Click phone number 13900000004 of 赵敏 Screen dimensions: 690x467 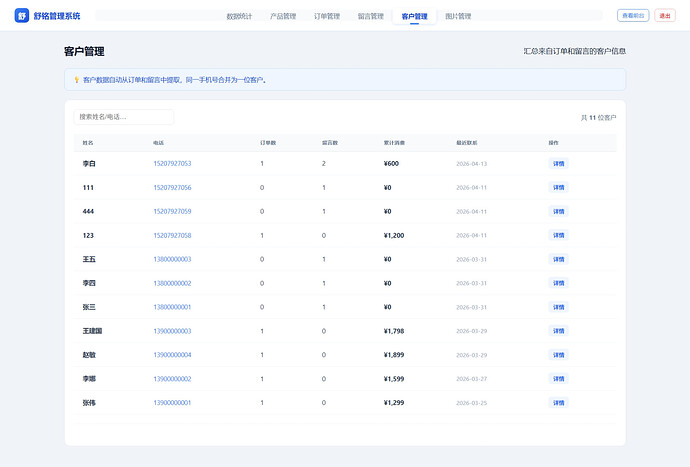point(172,355)
